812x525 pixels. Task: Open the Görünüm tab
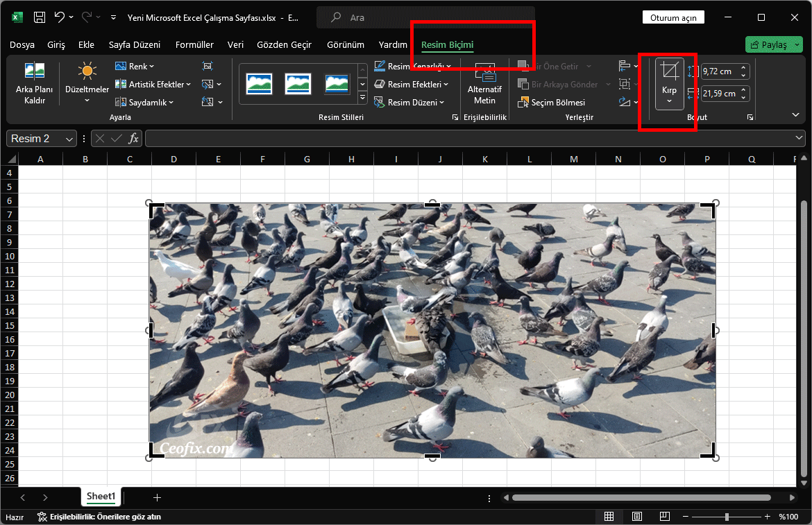[x=346, y=45]
